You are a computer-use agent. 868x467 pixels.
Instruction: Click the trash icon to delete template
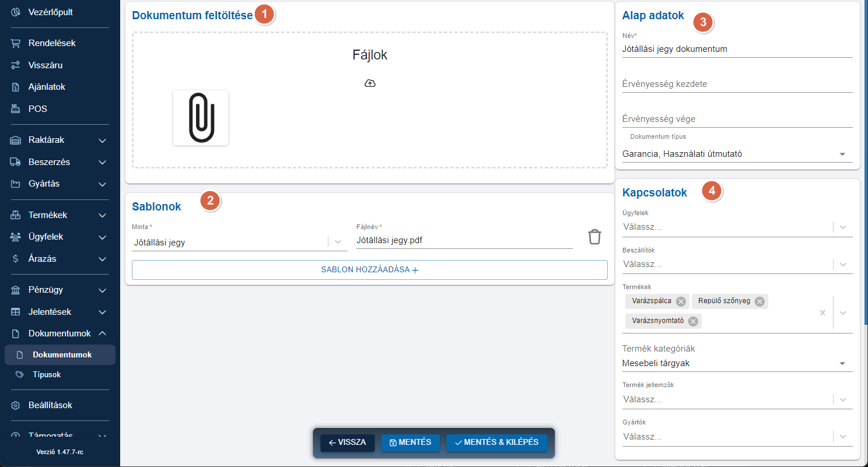[x=594, y=237]
